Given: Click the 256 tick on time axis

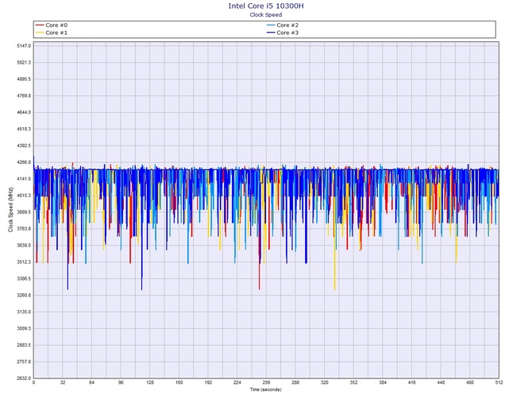Looking at the screenshot, I should click(x=266, y=382).
